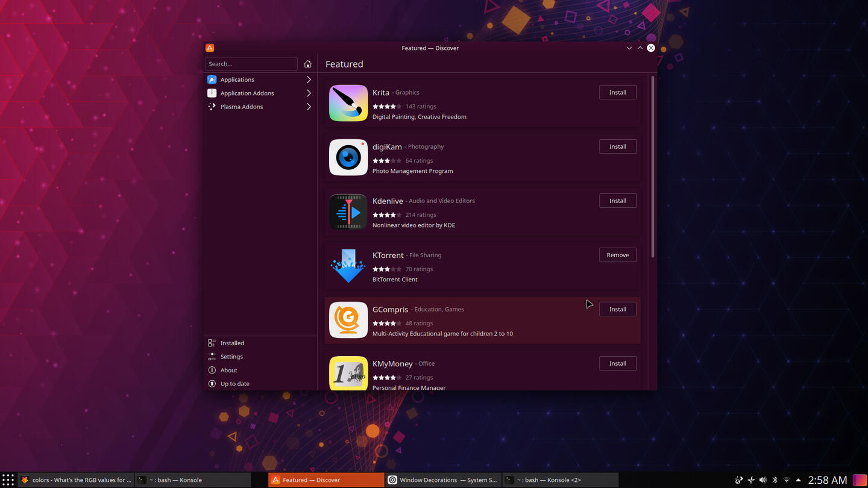Switch to the Konsole <2> taskbar entry
This screenshot has width=868, height=488.
(561, 480)
